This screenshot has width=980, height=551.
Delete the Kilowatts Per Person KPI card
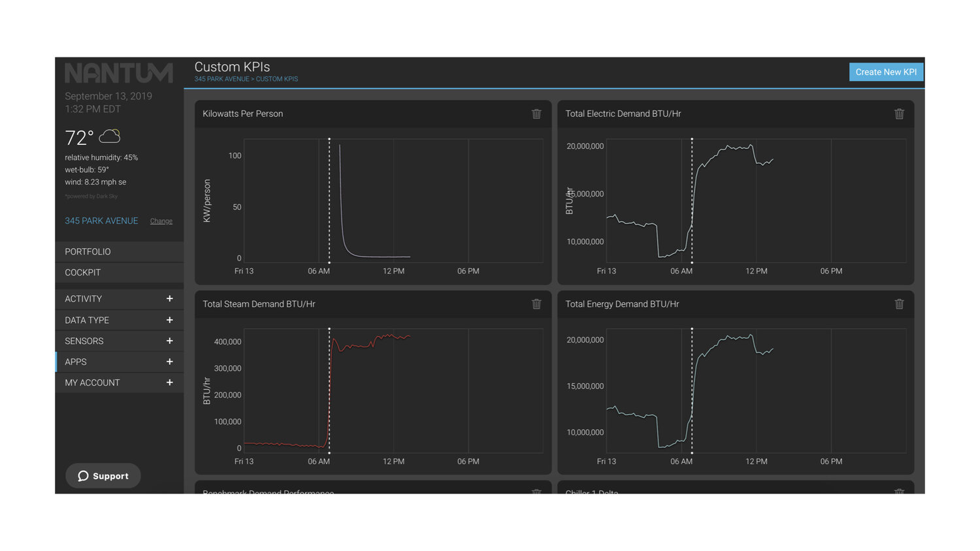tap(536, 114)
